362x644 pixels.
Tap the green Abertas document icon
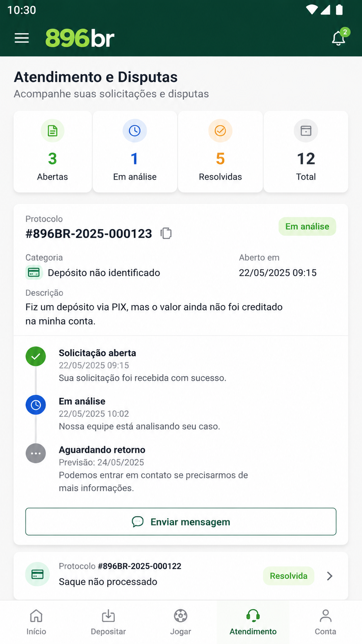pyautogui.click(x=52, y=131)
